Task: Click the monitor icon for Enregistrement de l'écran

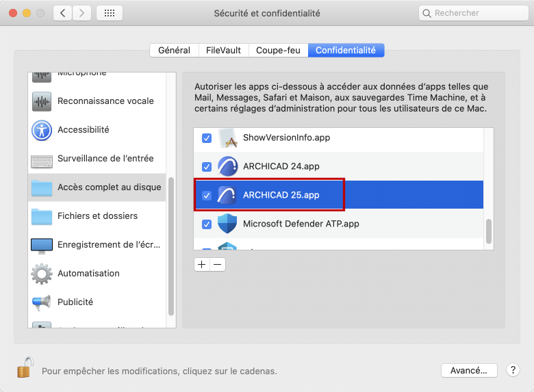Action: (x=42, y=246)
